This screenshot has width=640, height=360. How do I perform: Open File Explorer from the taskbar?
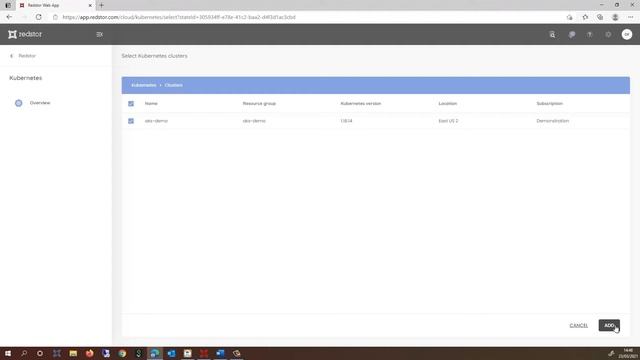pyautogui.click(x=73, y=353)
